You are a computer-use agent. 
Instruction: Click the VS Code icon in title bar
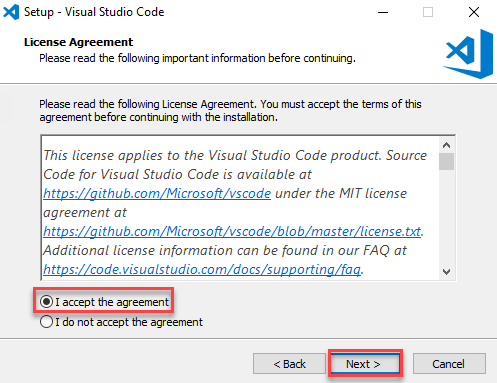(11, 12)
